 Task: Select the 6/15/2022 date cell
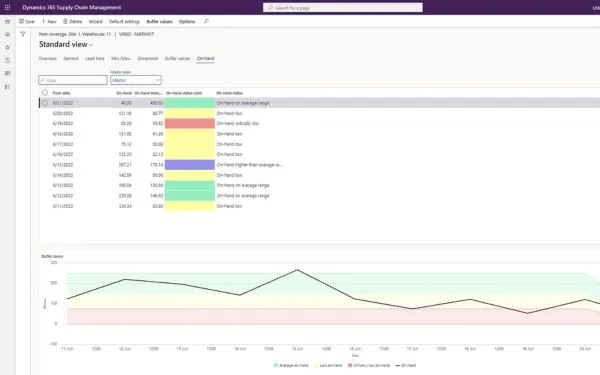coord(63,165)
